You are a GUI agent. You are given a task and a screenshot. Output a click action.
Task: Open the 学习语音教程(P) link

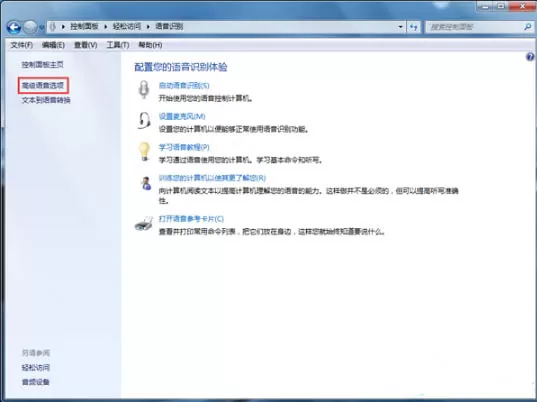click(x=184, y=147)
